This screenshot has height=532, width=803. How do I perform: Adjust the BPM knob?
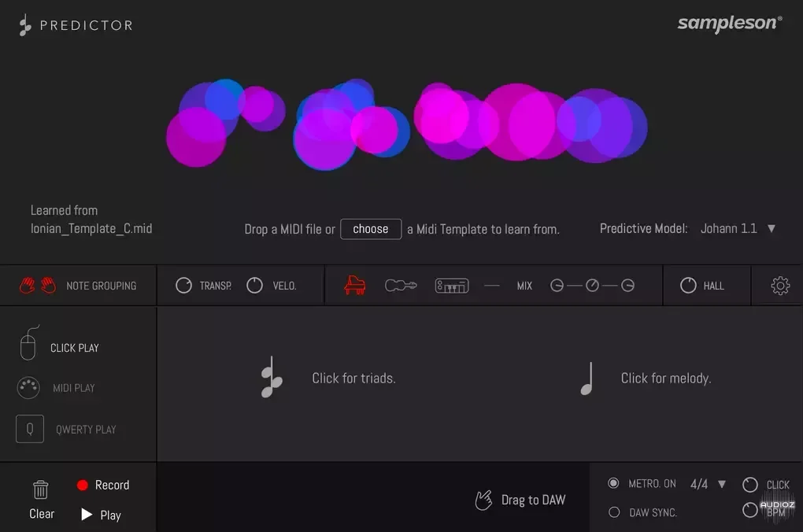coord(750,509)
